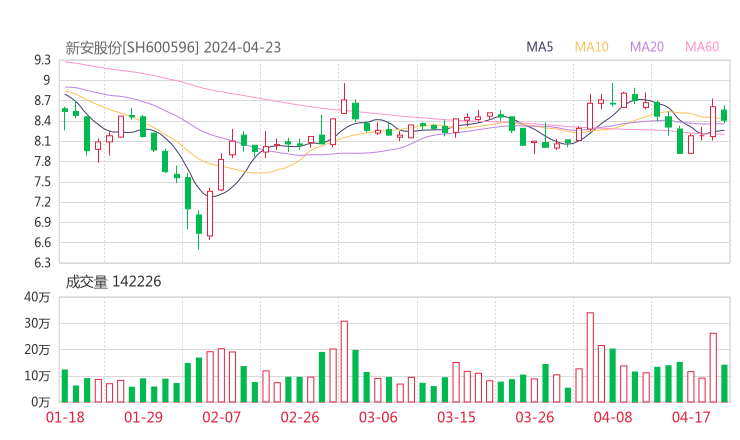Click the MA10 legend label
This screenshot has height=440, width=740.
[x=591, y=47]
